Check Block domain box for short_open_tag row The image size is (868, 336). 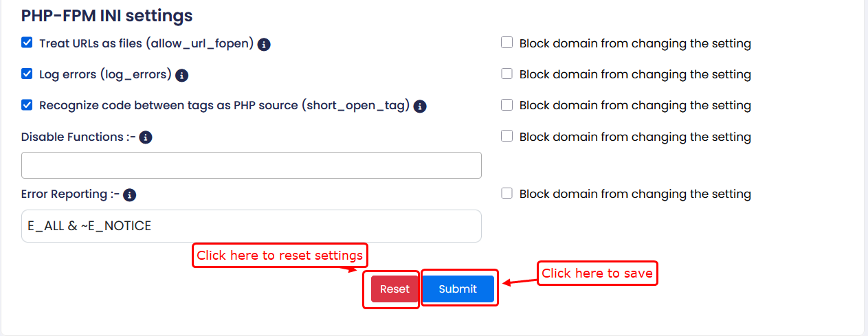pos(507,105)
